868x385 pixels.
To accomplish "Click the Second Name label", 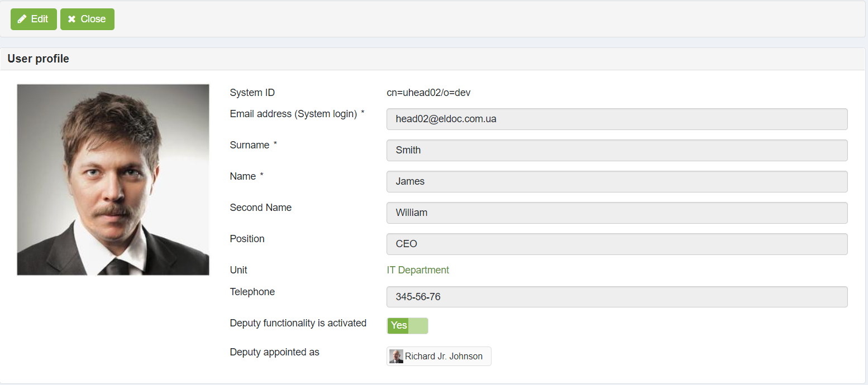I will (x=261, y=208).
